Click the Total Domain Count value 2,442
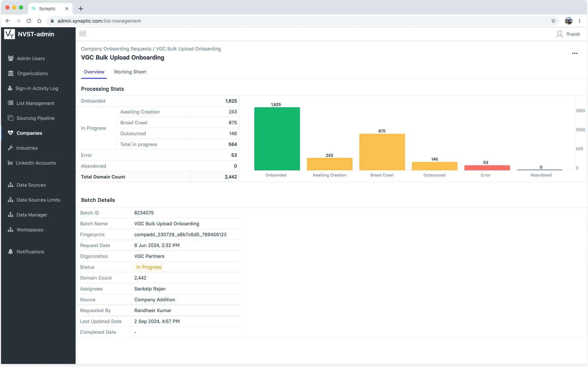The image size is (588, 367). coord(231,177)
